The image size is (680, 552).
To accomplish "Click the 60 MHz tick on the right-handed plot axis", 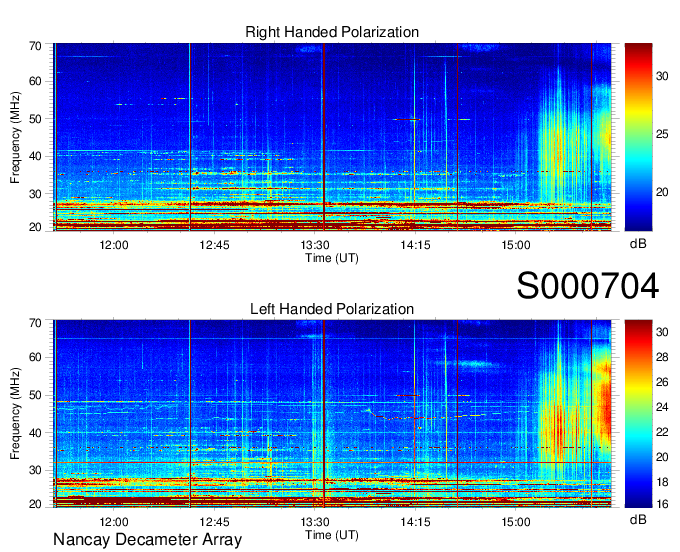I will coord(35,81).
